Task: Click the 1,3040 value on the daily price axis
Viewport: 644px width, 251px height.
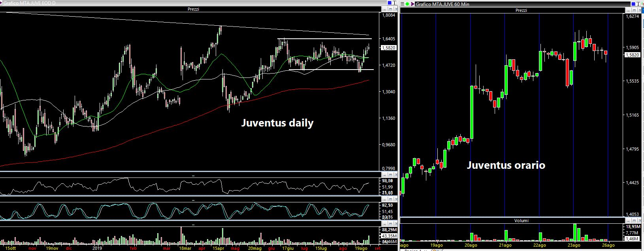Action: tap(389, 92)
